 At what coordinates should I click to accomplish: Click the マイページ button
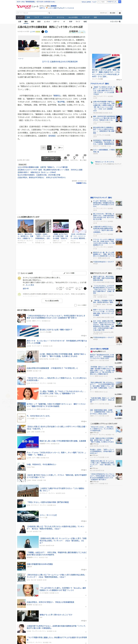coord(103,13)
